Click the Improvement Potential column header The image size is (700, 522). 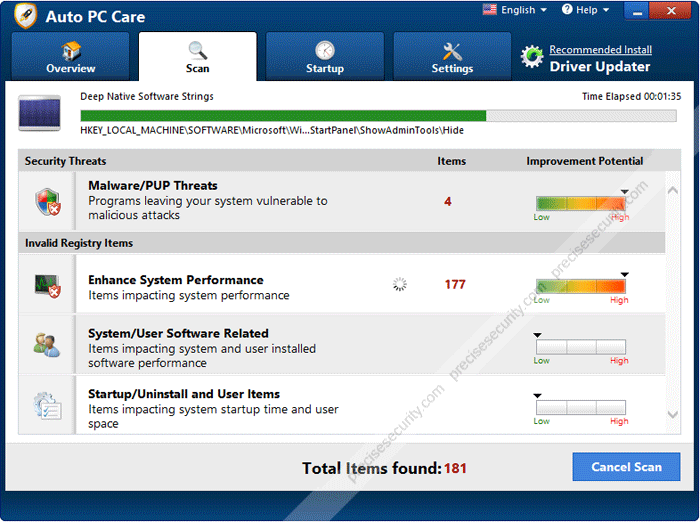(584, 161)
